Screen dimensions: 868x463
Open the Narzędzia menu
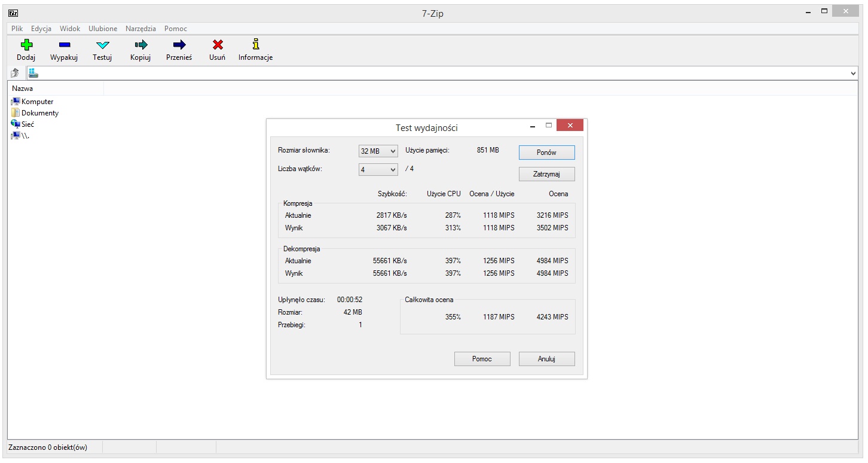(x=140, y=29)
